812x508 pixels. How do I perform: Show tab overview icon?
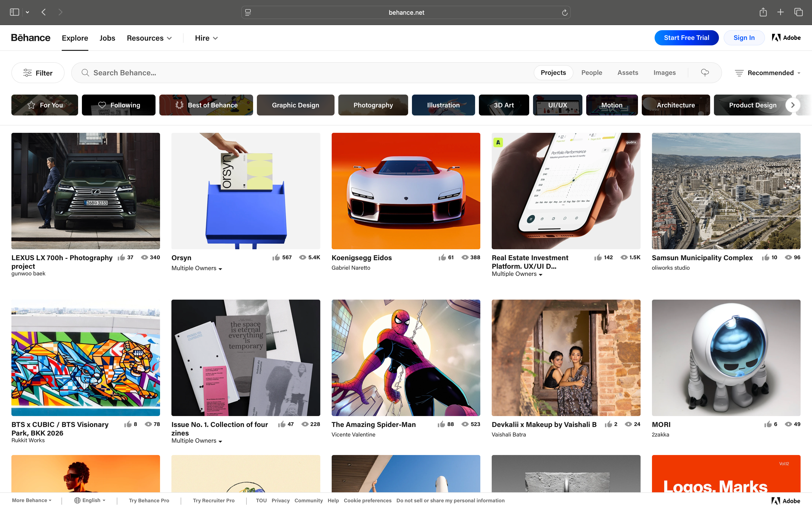[x=798, y=12]
